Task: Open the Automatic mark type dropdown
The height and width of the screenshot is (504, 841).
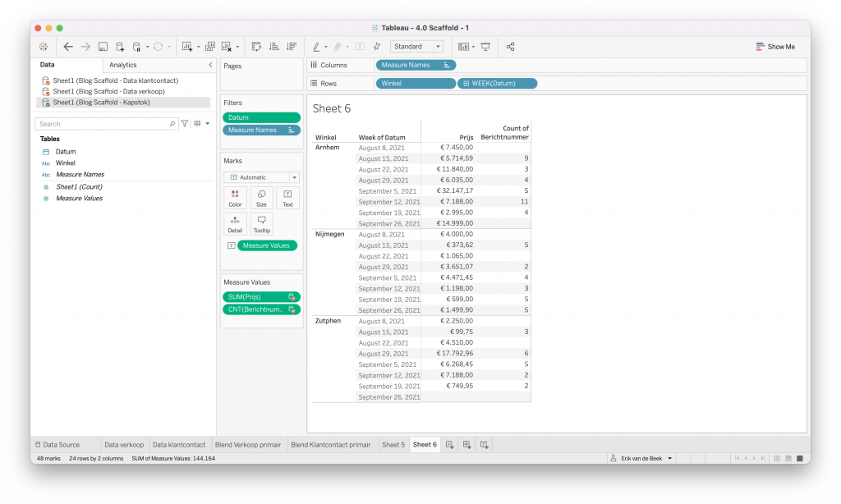Action: (261, 177)
